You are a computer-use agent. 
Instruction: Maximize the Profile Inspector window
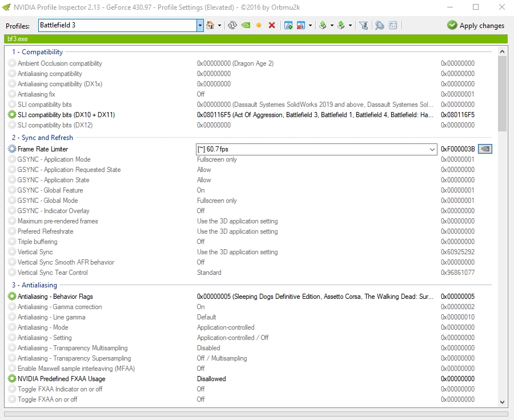point(476,7)
